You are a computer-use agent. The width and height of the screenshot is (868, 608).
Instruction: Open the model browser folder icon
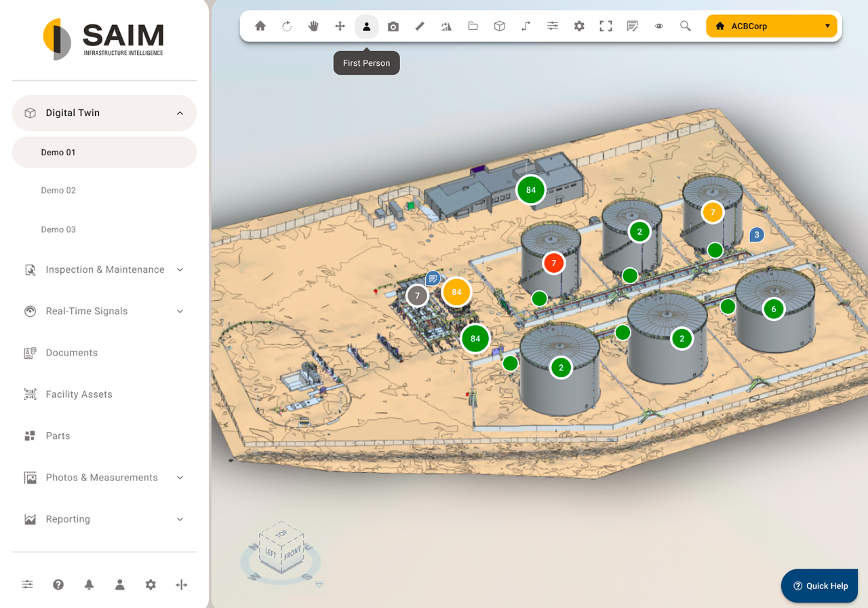pyautogui.click(x=473, y=26)
